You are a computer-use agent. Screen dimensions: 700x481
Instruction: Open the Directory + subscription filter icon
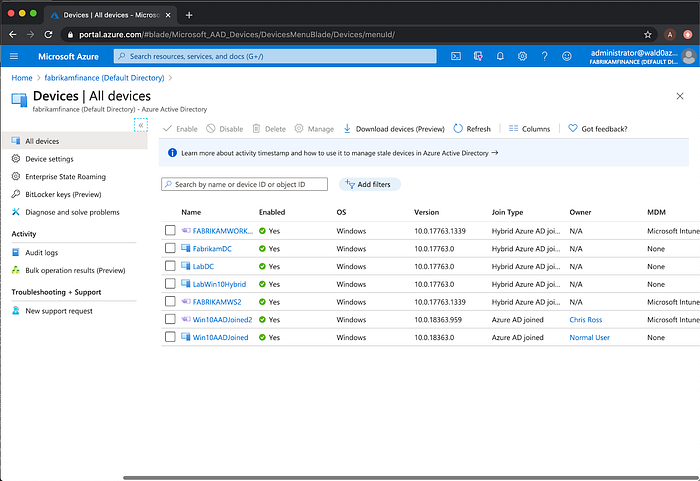478,56
